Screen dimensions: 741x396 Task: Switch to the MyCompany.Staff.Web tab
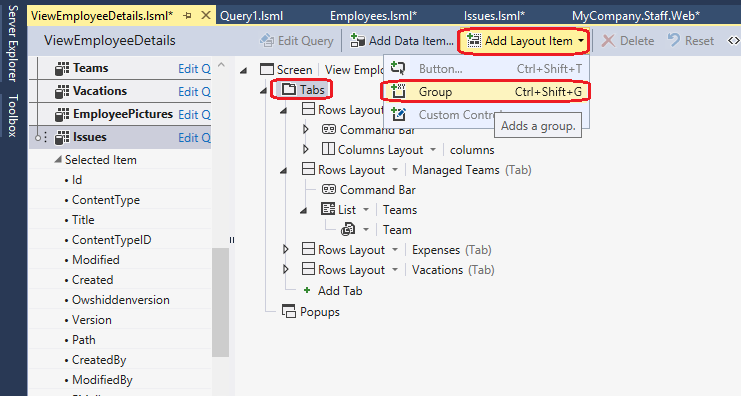pyautogui.click(x=636, y=16)
